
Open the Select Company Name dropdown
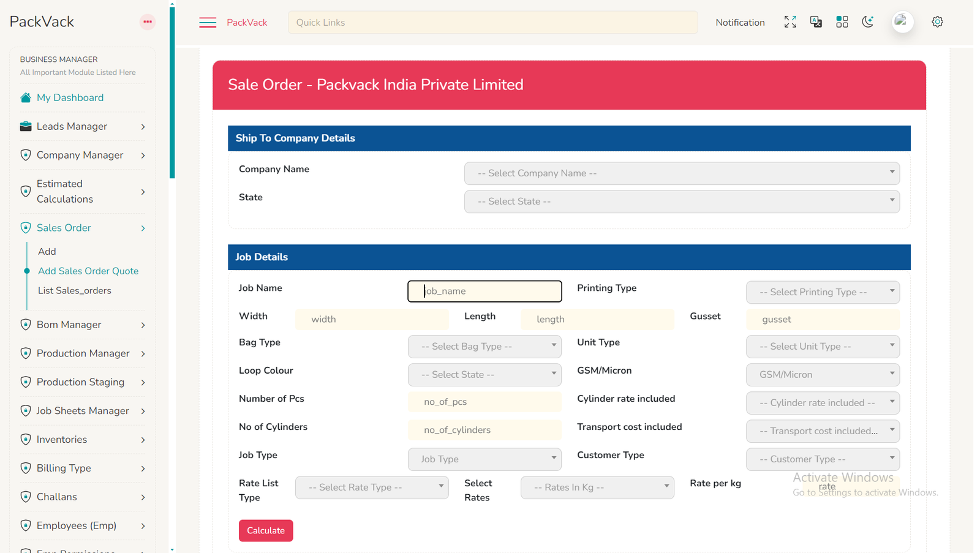point(681,173)
